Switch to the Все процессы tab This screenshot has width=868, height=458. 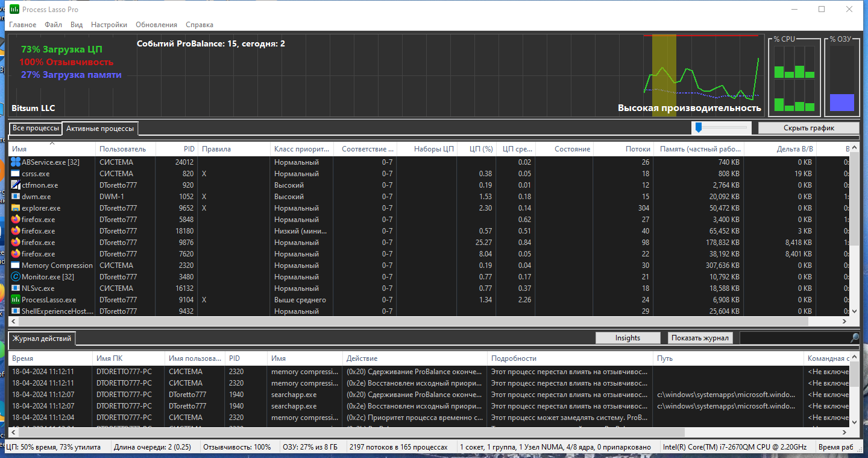point(36,129)
